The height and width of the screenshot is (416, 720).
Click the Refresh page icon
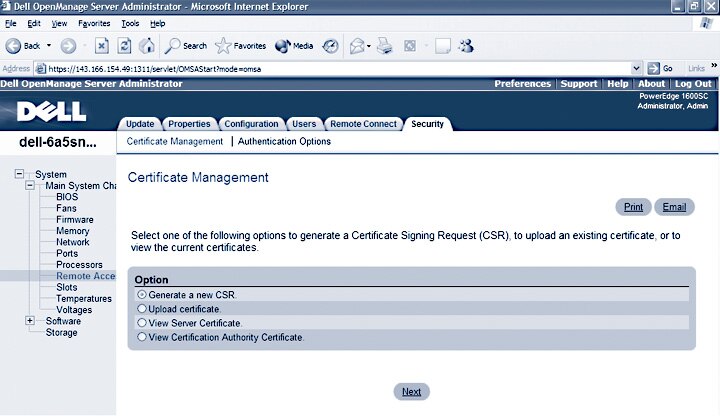pyautogui.click(x=124, y=46)
